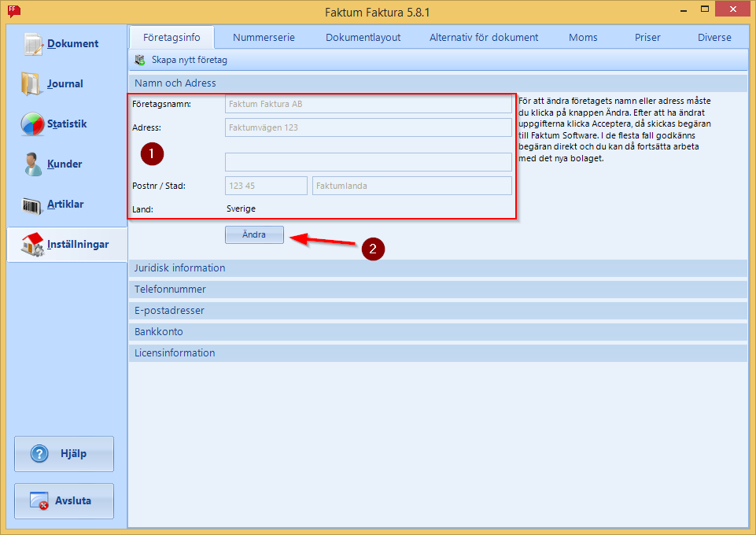Open the Artiklar barcode icon
756x535 pixels.
pos(32,205)
